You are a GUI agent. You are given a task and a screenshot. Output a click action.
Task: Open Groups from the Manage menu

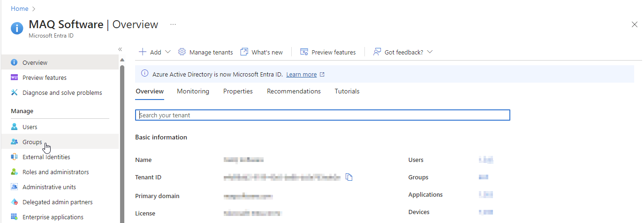[x=32, y=142]
